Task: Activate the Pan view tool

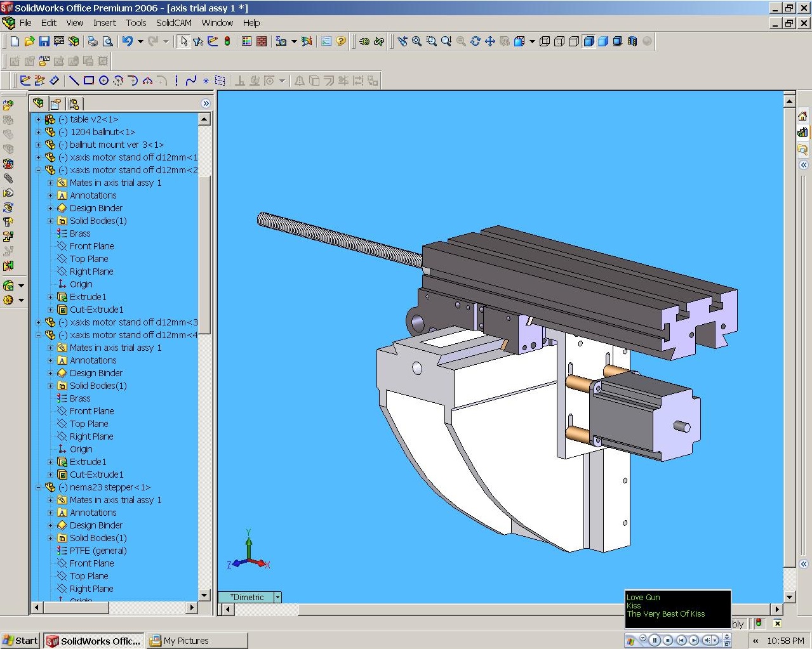Action: coord(489,41)
